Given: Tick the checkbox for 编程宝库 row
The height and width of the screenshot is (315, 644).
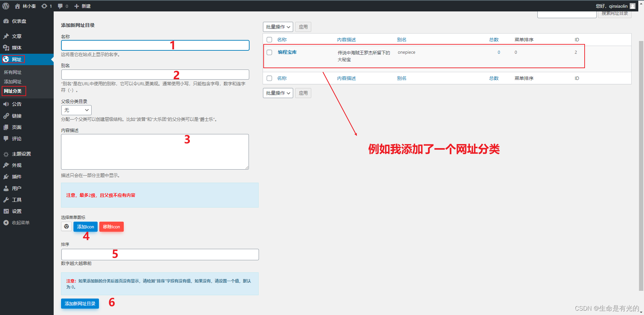Looking at the screenshot, I should point(269,52).
